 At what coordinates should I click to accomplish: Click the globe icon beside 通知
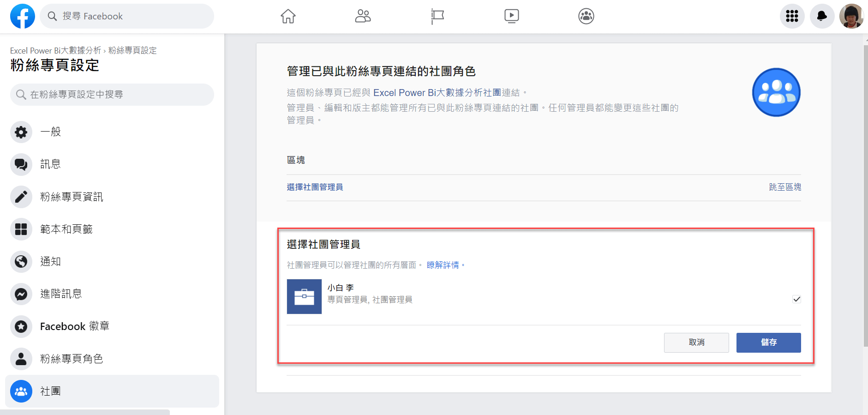21,262
